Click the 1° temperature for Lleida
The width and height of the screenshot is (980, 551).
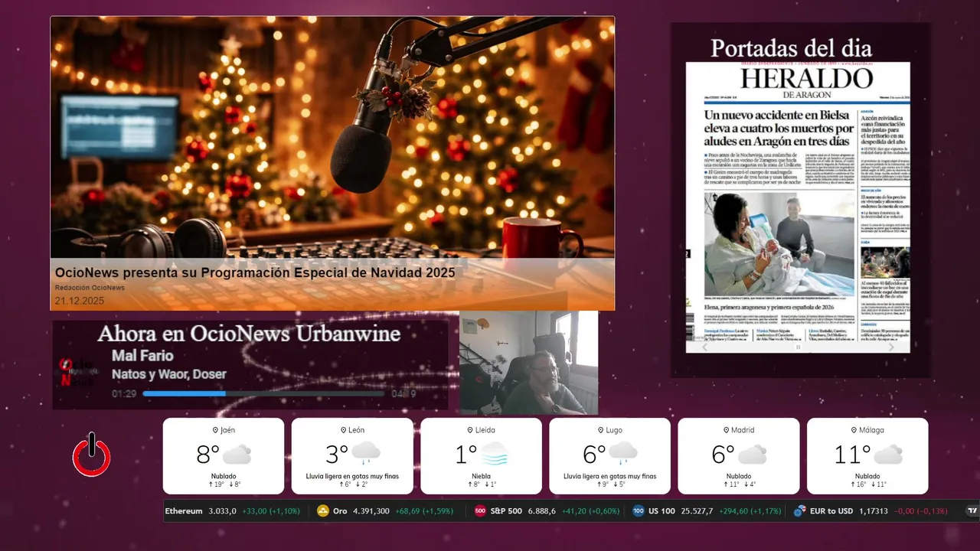[466, 455]
